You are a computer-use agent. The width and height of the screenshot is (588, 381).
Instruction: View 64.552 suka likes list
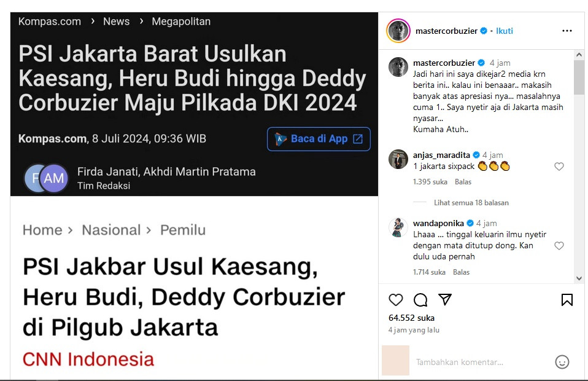[x=411, y=318]
